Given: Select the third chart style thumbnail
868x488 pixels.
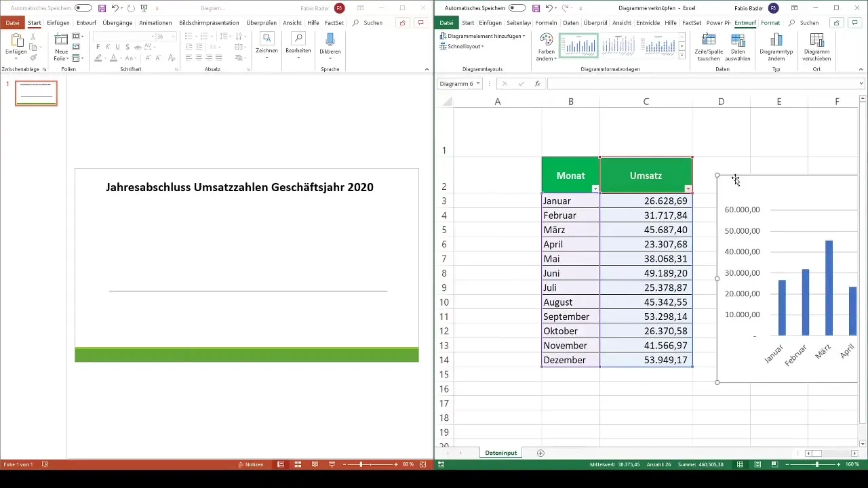Looking at the screenshot, I should (658, 46).
